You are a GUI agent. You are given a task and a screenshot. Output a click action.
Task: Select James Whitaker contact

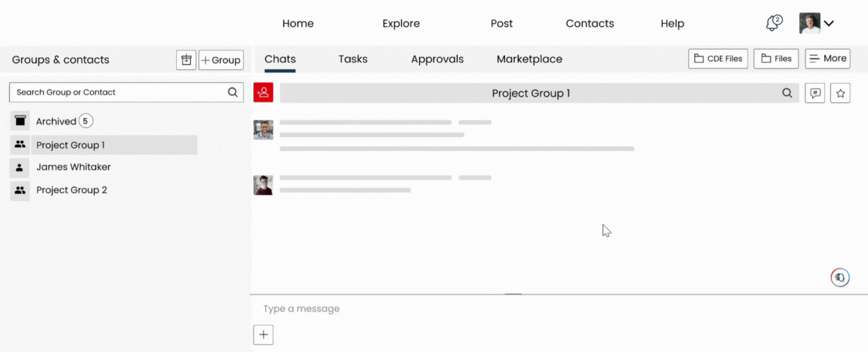point(73,167)
